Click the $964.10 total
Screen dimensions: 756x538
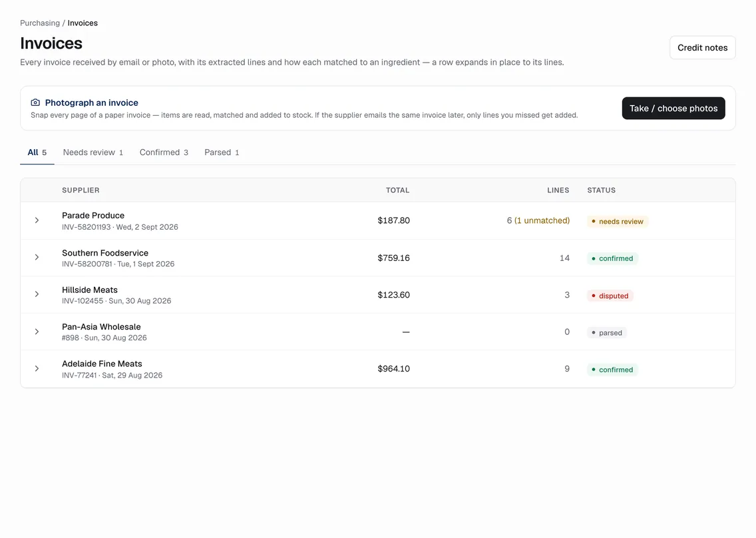coord(393,369)
